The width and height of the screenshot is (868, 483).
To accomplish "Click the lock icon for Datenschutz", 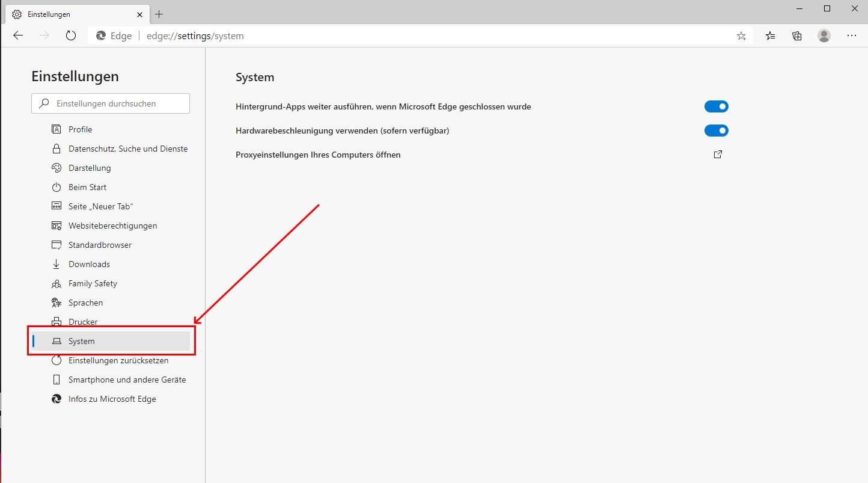I will coord(57,149).
